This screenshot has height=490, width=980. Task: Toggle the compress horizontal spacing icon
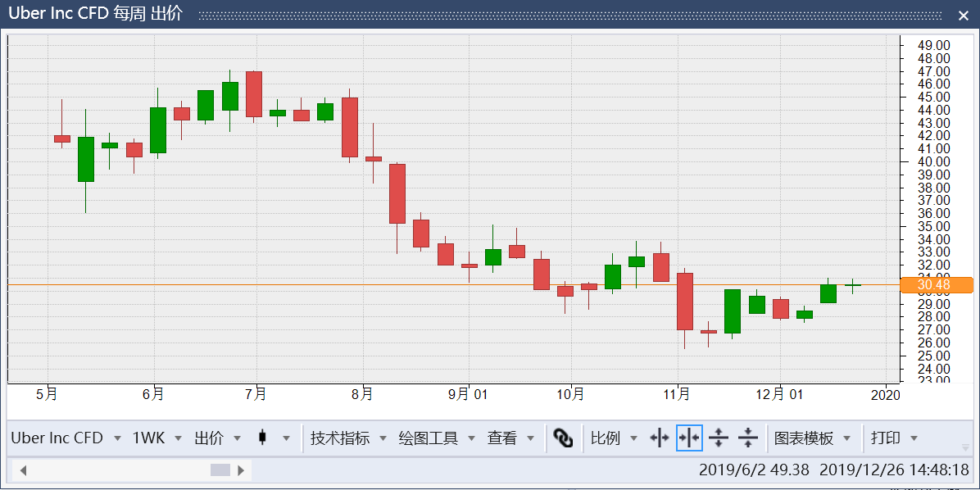click(689, 438)
